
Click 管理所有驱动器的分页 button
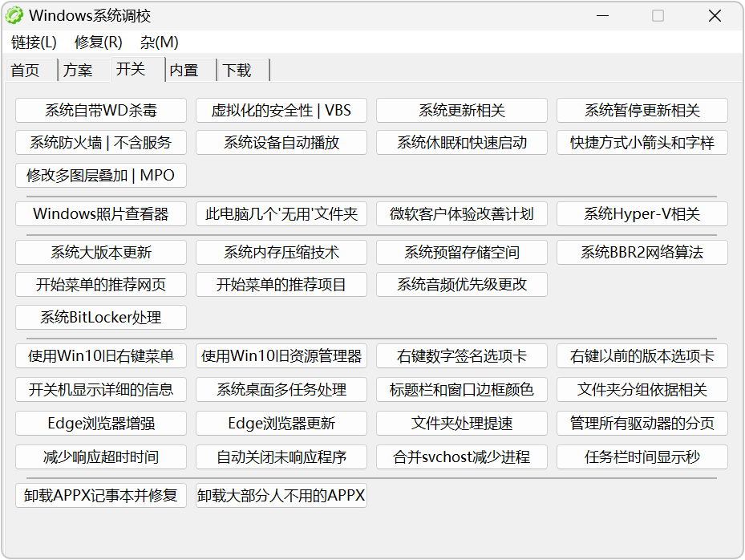[642, 424]
